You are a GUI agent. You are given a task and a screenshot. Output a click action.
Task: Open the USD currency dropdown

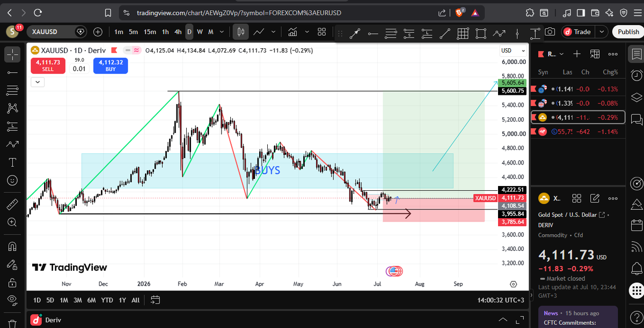point(513,50)
